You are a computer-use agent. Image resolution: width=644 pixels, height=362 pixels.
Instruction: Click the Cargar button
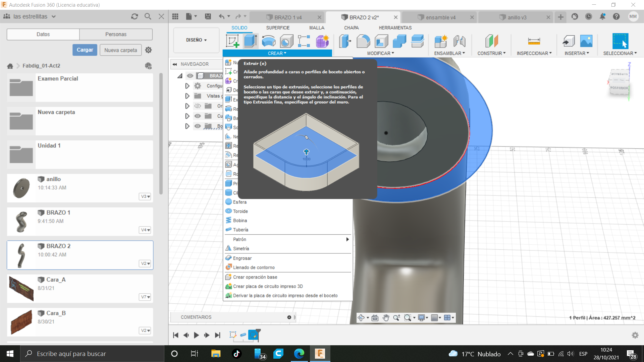(x=85, y=50)
